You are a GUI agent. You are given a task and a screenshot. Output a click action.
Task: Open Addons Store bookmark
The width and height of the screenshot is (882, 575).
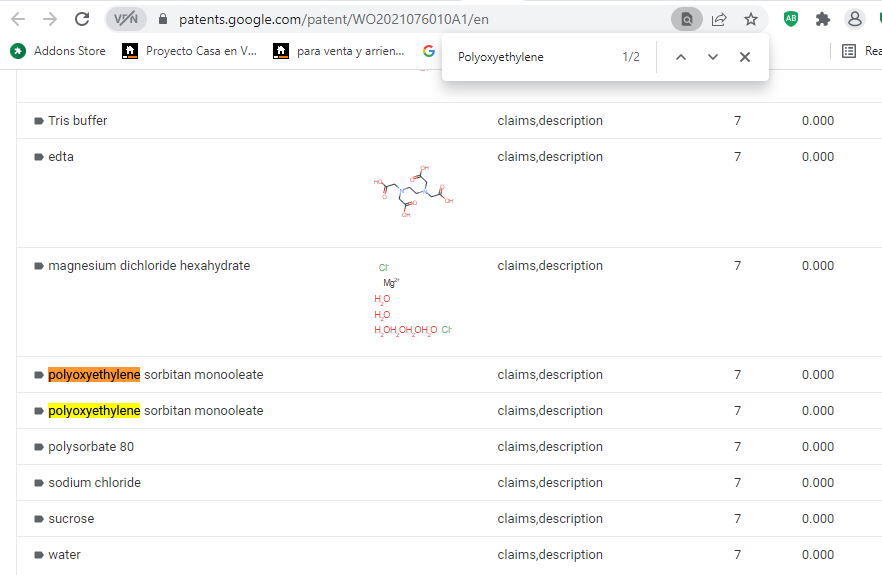coord(58,51)
